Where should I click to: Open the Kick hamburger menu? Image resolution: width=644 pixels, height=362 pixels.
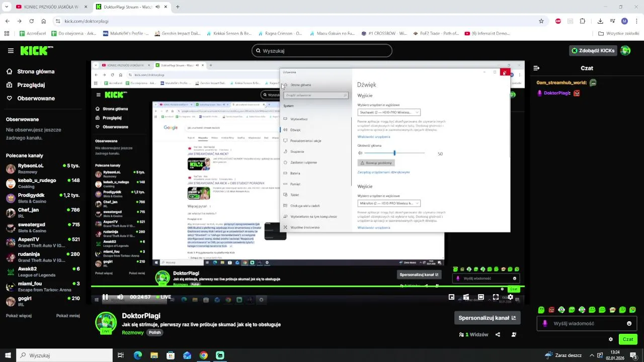pos(11,51)
